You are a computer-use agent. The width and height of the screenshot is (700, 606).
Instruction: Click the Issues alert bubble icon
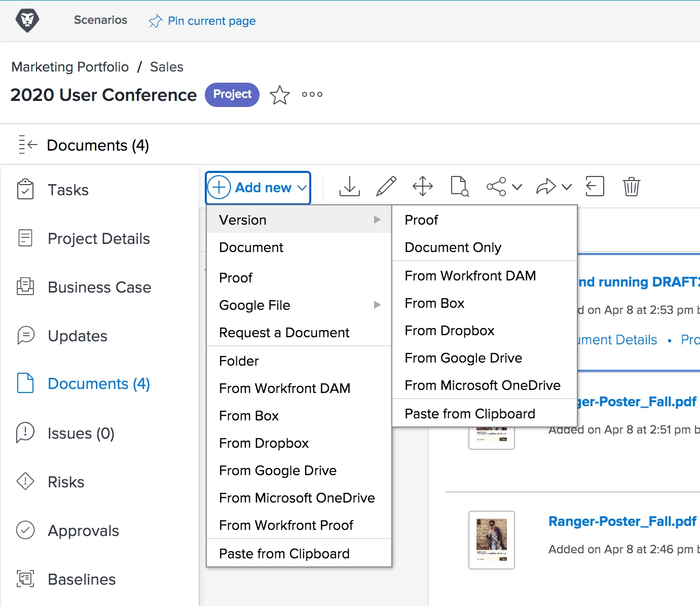coord(25,433)
